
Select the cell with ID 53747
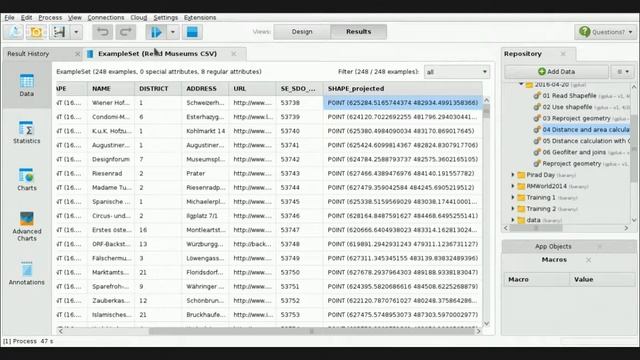299,230
